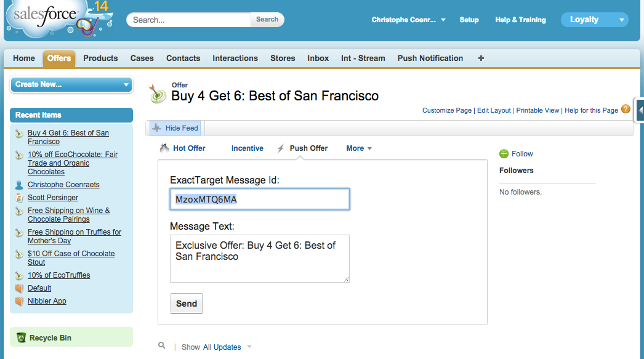644x359 pixels.
Task: Open the Loyalty app menu
Action: 594,20
